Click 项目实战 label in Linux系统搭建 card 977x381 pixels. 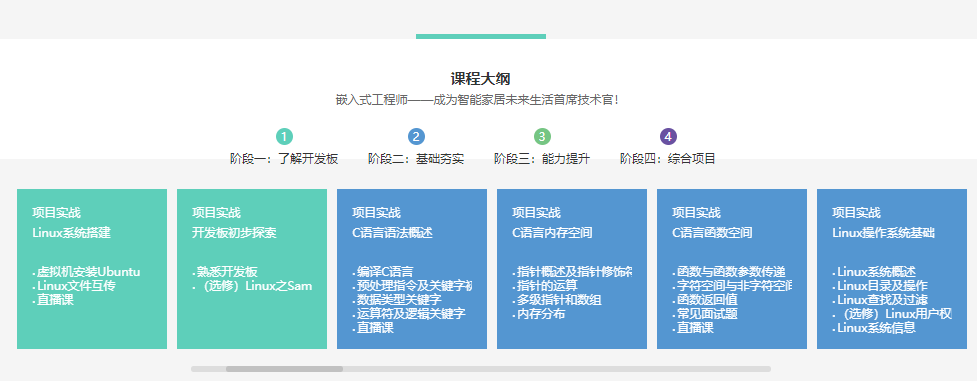[56, 213]
